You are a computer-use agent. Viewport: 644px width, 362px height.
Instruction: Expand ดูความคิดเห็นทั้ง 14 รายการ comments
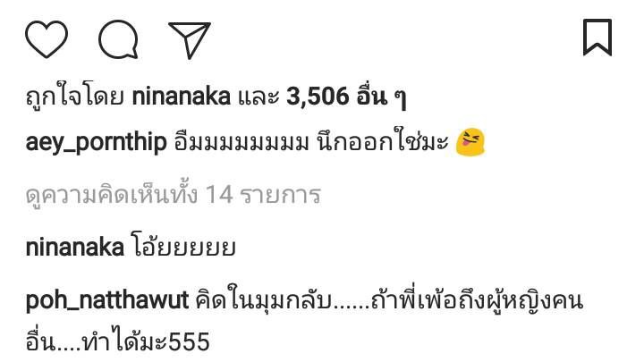coord(173,194)
